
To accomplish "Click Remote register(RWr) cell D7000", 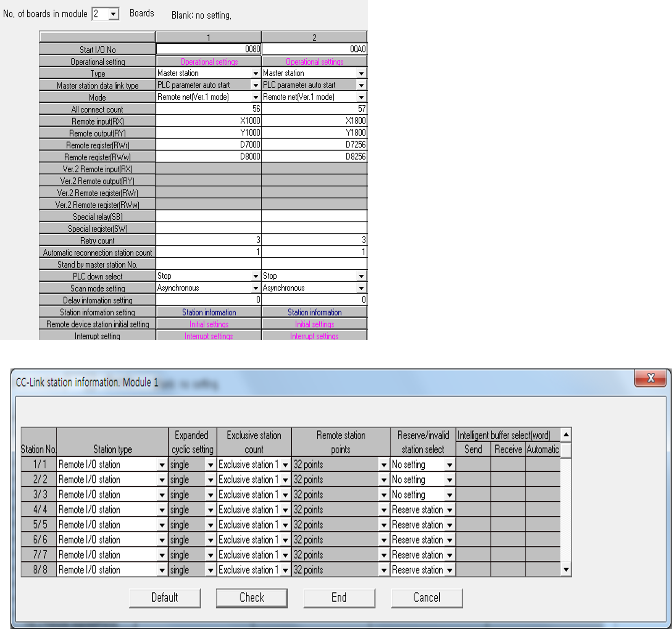I will coord(209,145).
